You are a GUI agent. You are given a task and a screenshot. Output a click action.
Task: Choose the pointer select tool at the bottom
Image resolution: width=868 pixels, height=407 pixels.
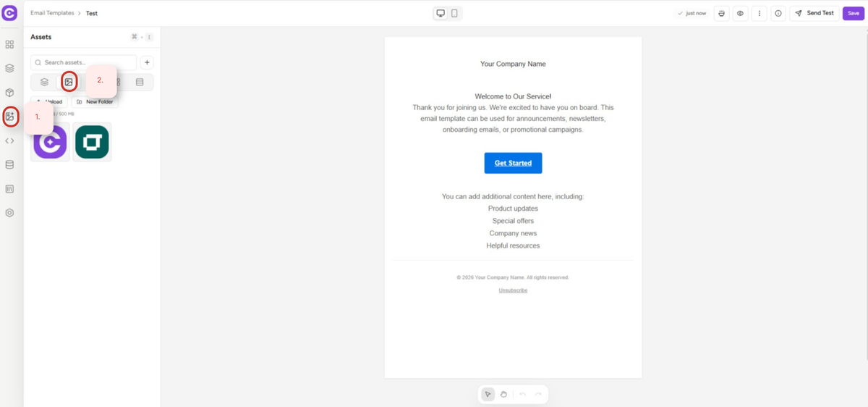(488, 394)
